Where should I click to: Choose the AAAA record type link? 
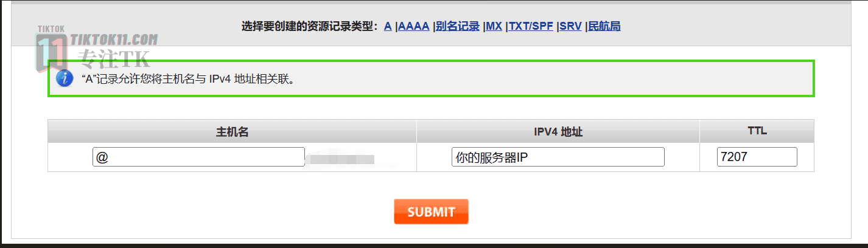point(414,26)
